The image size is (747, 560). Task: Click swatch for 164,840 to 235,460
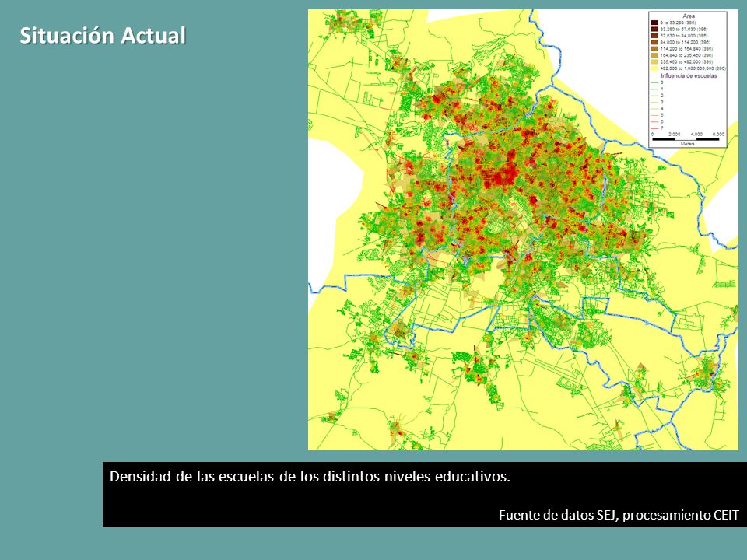point(654,55)
